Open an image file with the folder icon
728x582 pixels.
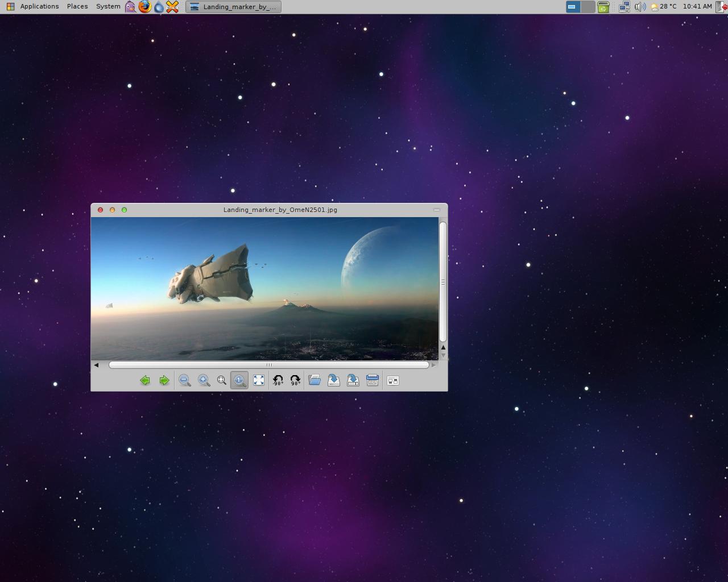(x=315, y=381)
